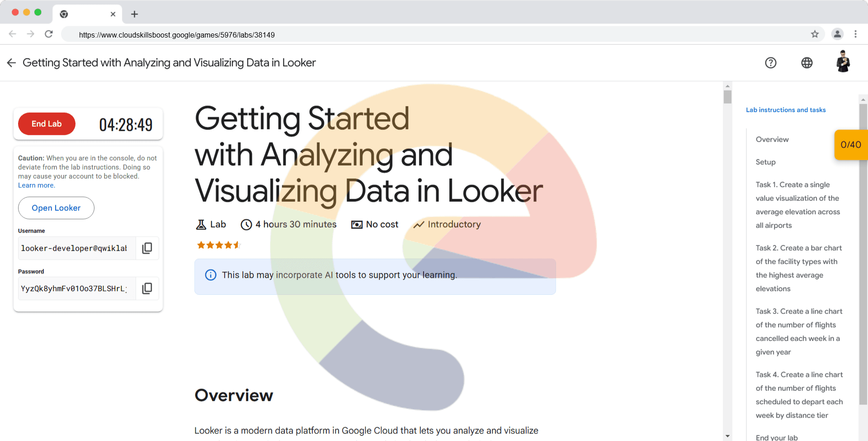Click the 0/40 score badge
Viewport: 868px width, 441px height.
point(851,145)
